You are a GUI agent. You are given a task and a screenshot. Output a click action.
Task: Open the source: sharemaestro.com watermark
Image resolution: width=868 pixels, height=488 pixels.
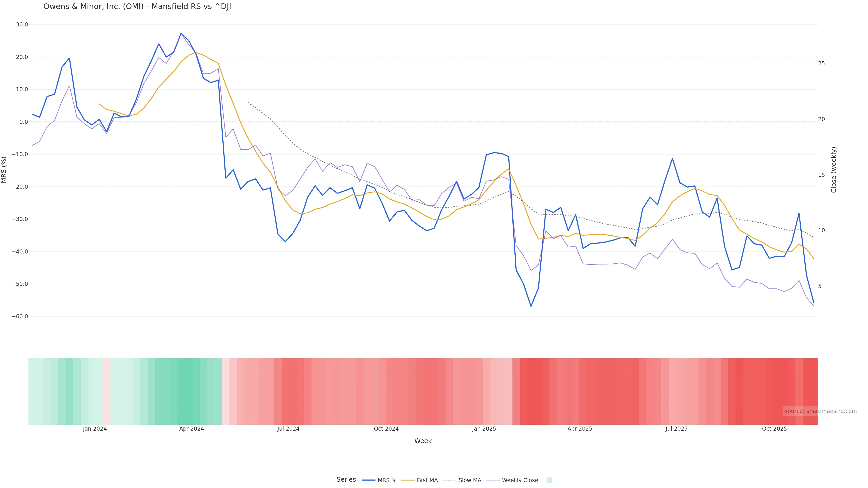(820, 411)
